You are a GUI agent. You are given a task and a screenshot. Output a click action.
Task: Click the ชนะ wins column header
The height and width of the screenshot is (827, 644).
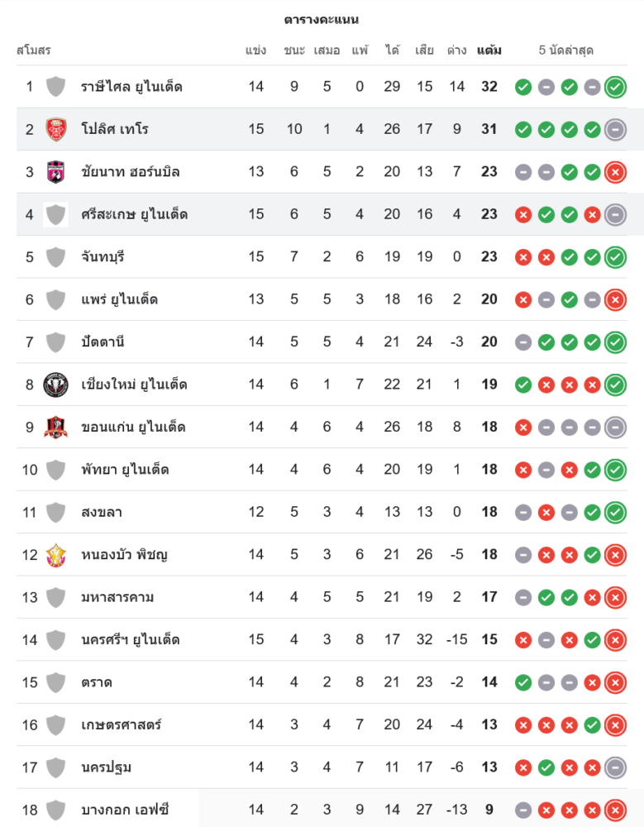pyautogui.click(x=294, y=50)
